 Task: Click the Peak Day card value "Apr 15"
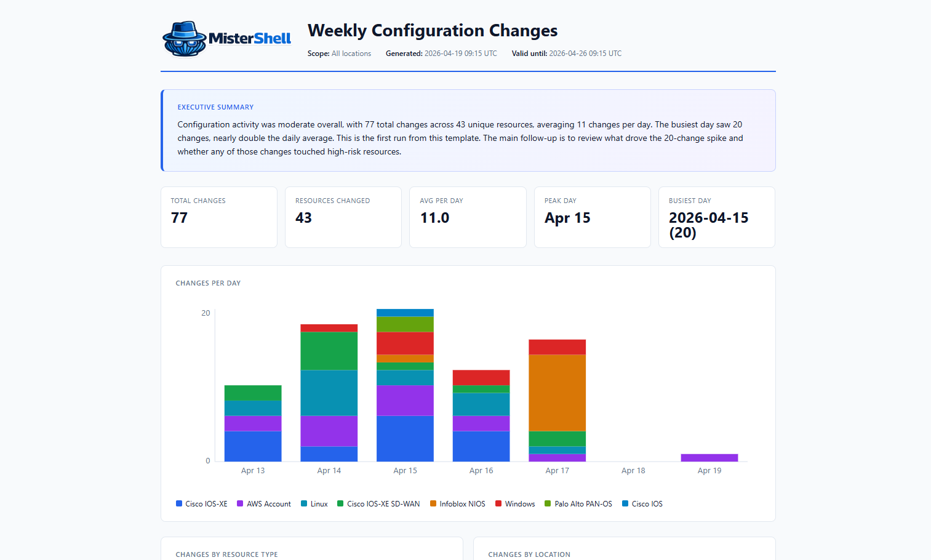(567, 218)
